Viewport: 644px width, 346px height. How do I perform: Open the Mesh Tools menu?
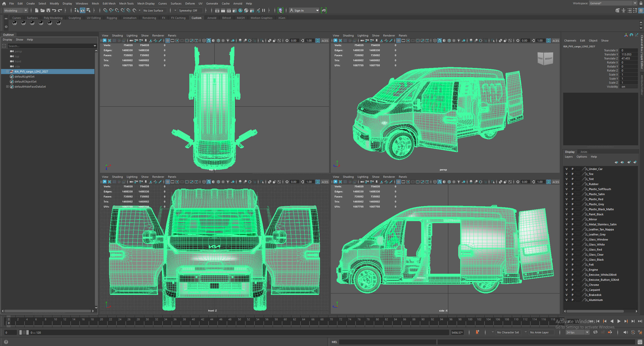click(126, 4)
